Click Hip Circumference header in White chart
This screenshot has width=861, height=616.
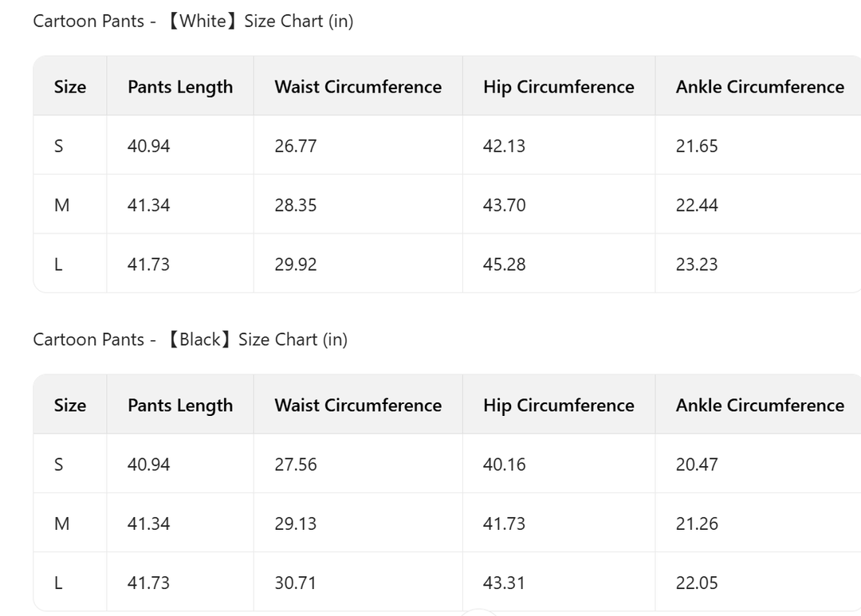558,87
